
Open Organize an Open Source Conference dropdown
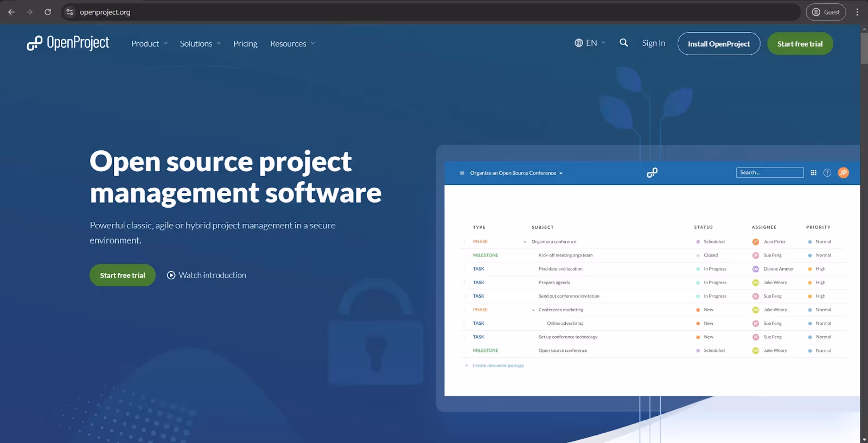click(x=516, y=173)
